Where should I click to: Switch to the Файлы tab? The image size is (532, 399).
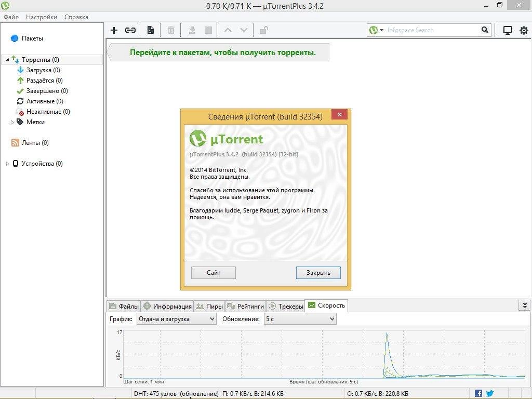coord(124,306)
